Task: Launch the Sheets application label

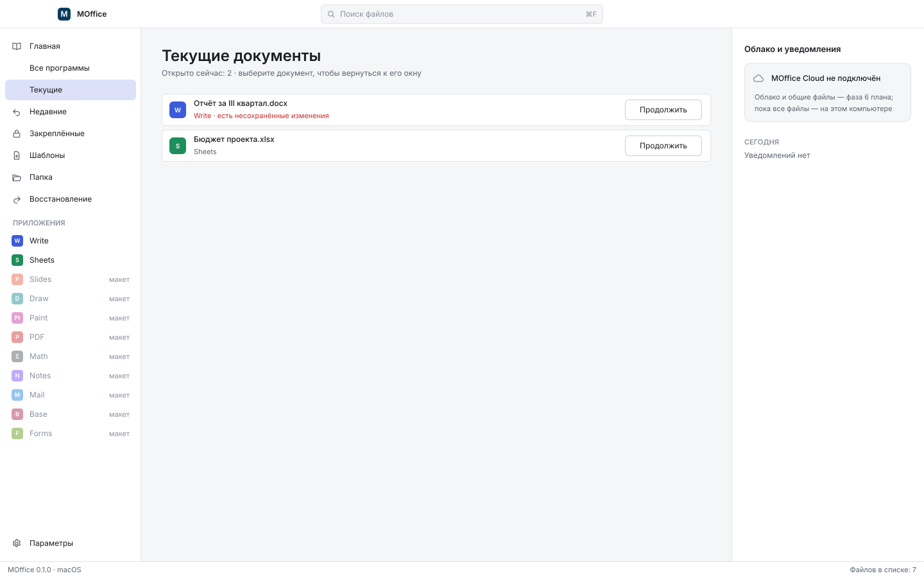Action: [42, 260]
